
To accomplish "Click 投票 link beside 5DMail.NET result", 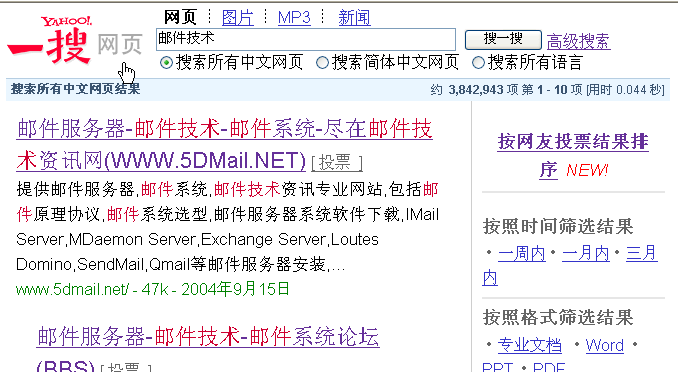I will 337,163.
